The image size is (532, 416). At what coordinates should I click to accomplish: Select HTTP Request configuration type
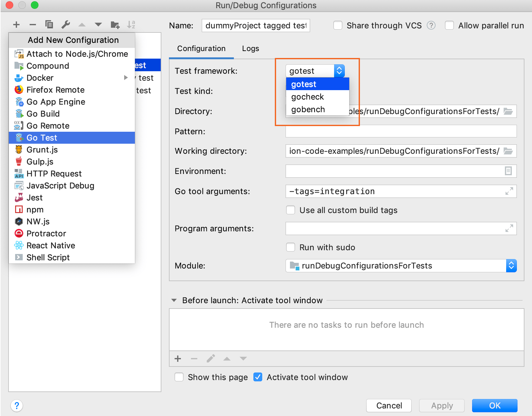coord(72,174)
